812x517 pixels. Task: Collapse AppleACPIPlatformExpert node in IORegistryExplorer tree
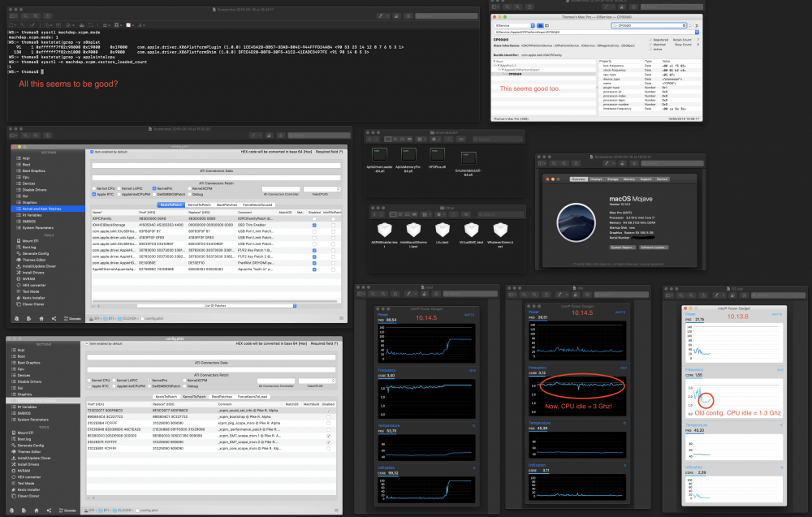point(503,70)
